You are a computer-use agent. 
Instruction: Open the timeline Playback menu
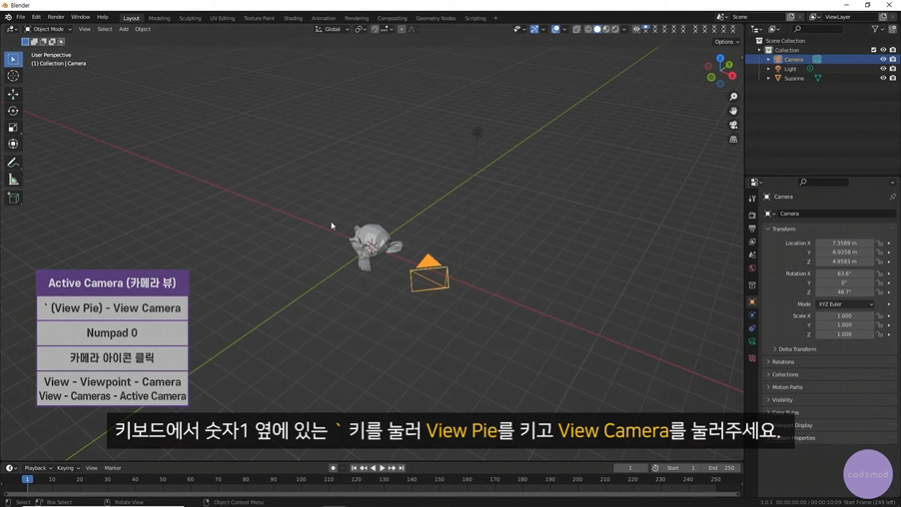[37, 468]
